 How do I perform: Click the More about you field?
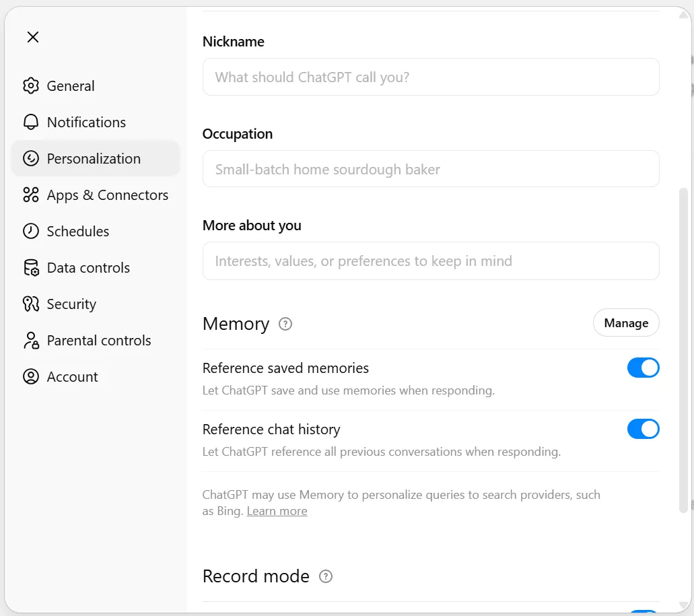tap(431, 261)
